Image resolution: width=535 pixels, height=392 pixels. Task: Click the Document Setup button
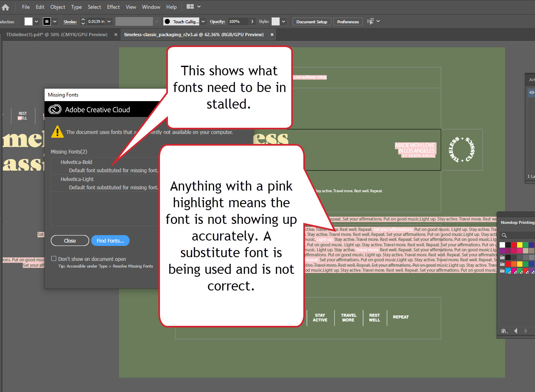312,22
